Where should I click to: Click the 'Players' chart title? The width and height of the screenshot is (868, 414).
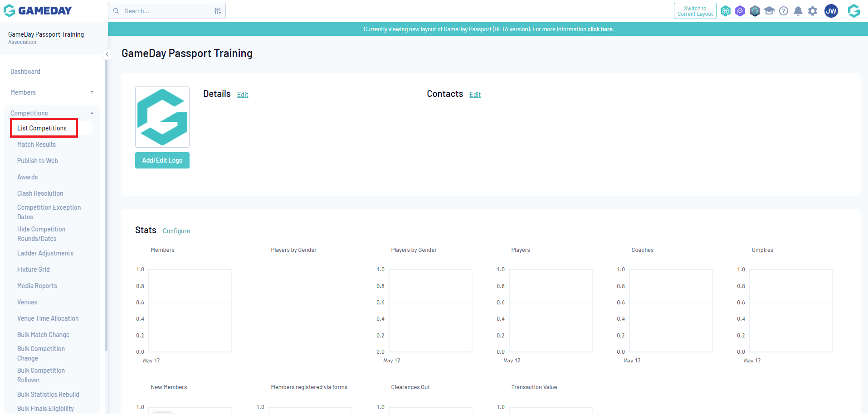tap(521, 250)
